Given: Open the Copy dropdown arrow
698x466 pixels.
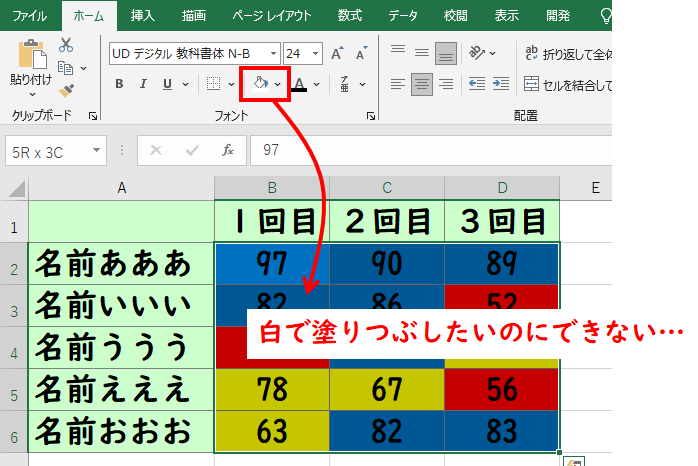Looking at the screenshot, I should pos(84,69).
